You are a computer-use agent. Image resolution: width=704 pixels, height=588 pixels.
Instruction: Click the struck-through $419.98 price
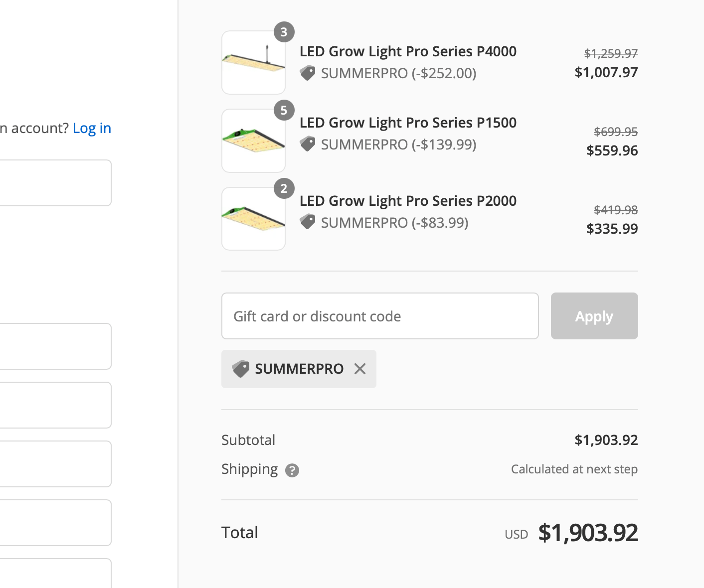pos(616,210)
